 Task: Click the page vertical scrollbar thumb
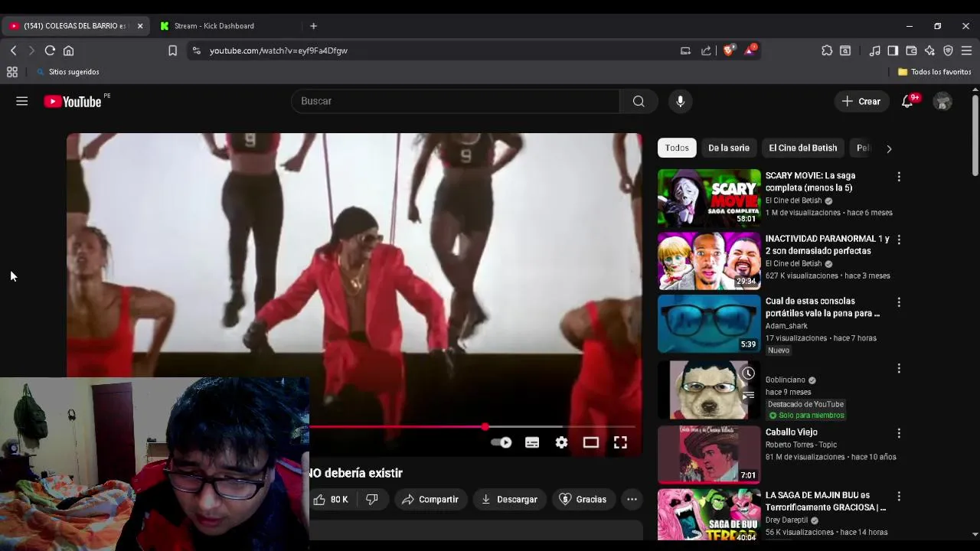(975, 135)
